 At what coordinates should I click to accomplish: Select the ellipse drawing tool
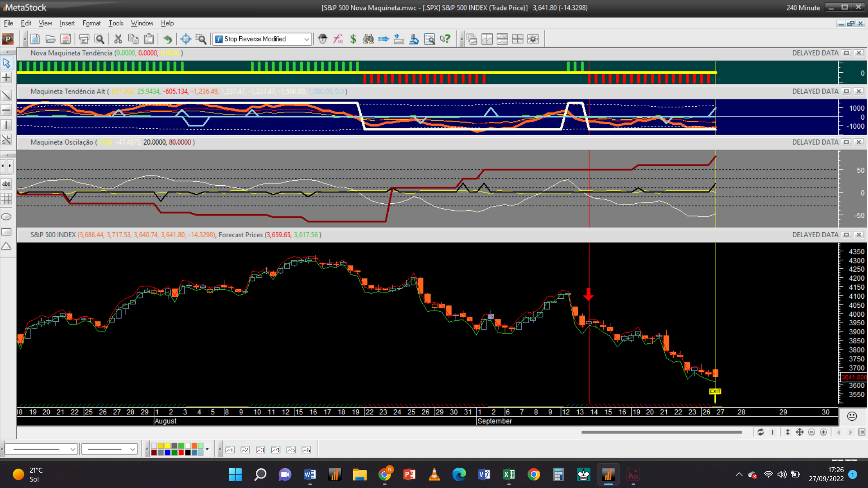6,217
